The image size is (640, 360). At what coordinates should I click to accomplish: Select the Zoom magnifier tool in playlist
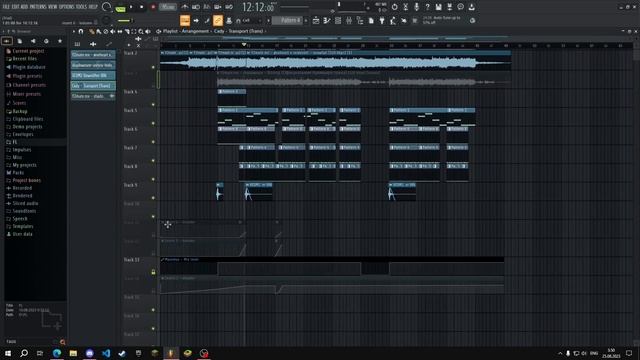point(141,31)
